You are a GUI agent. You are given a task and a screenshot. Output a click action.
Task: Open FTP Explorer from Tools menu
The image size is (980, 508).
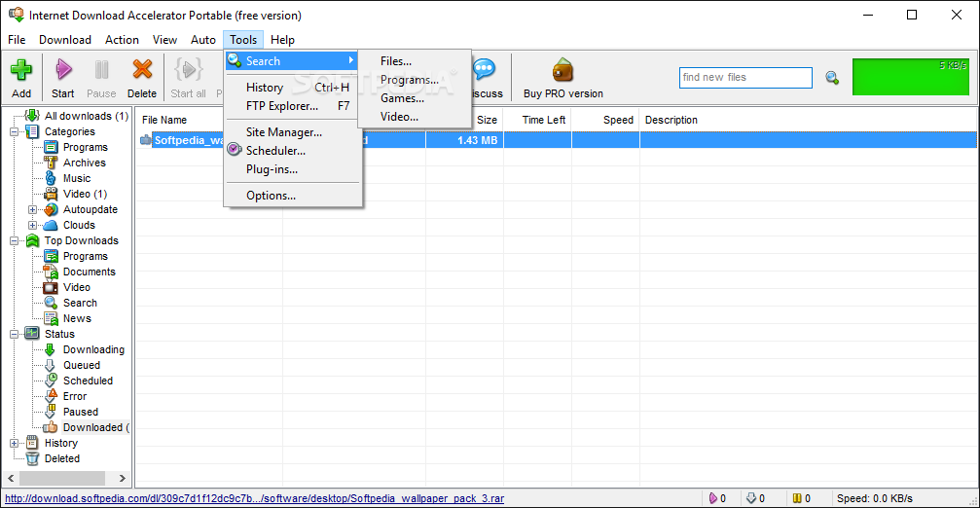coord(293,106)
